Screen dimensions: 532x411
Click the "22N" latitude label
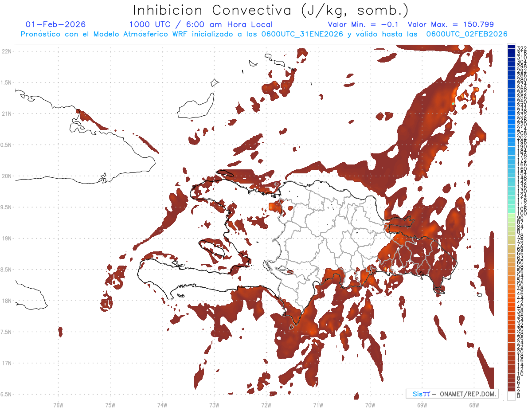coord(7,51)
